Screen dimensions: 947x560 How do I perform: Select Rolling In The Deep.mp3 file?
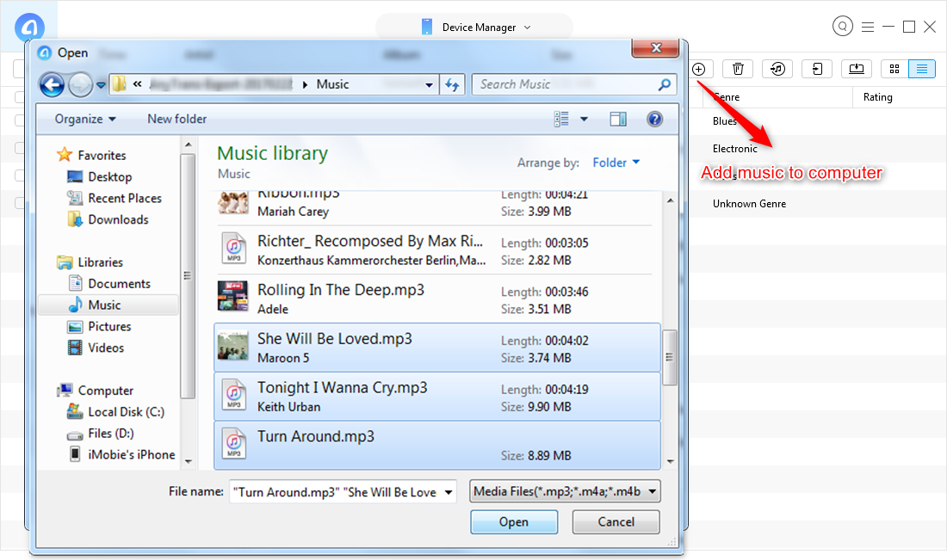point(341,291)
